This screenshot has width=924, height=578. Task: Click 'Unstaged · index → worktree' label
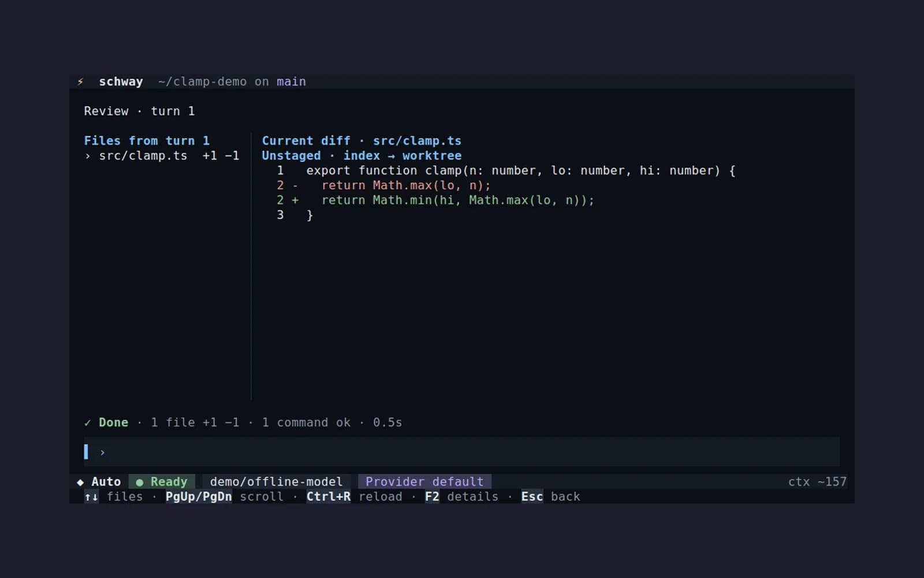point(362,155)
